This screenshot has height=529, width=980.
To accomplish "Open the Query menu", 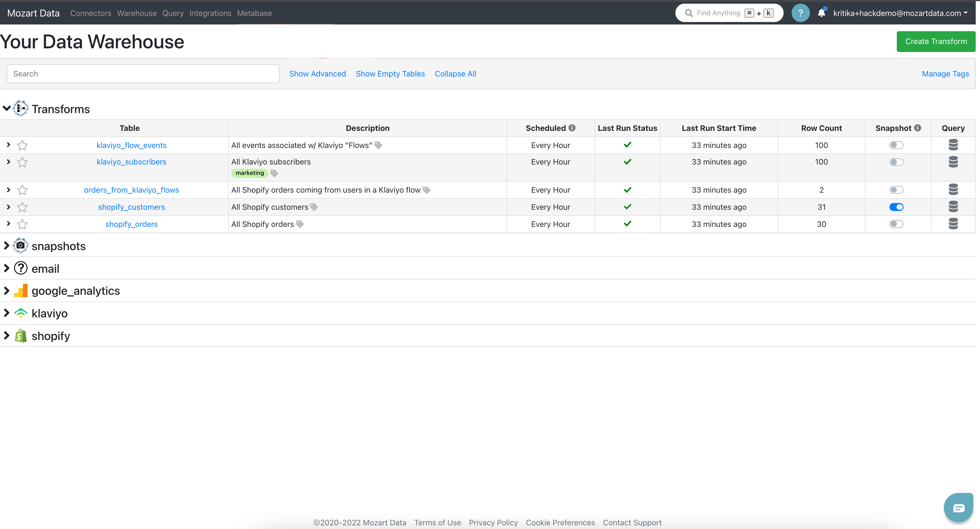I will 173,13.
